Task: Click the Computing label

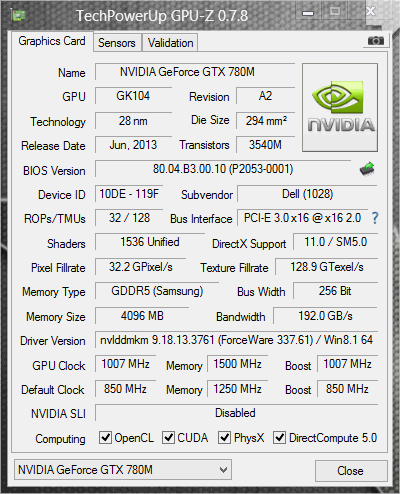Action: tap(60, 439)
